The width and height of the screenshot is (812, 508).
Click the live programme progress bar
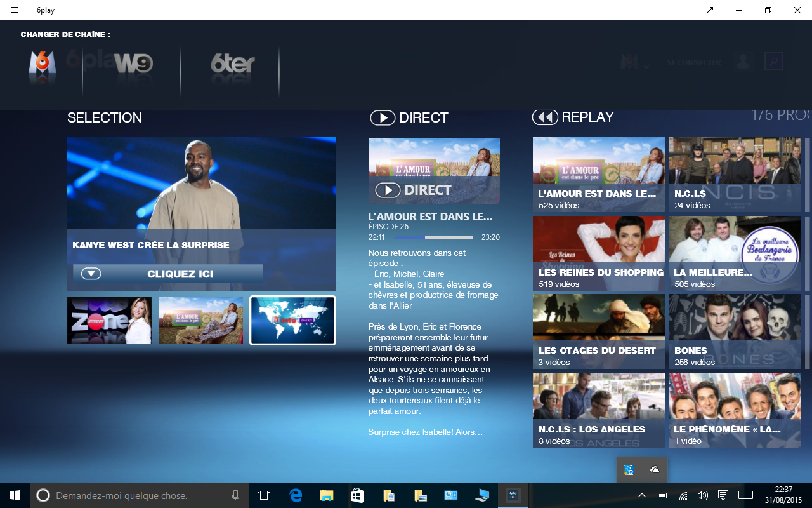[433, 237]
